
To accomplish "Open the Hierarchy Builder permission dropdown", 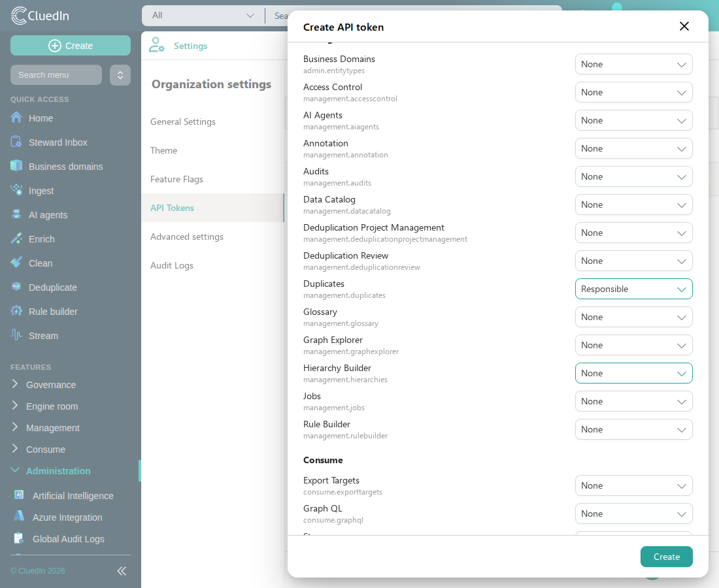I will (634, 373).
